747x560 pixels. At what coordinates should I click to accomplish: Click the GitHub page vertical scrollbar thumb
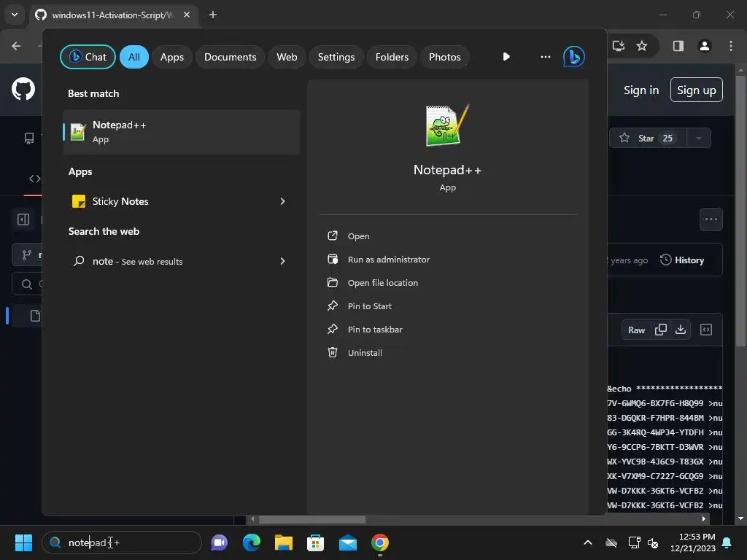pos(740,211)
